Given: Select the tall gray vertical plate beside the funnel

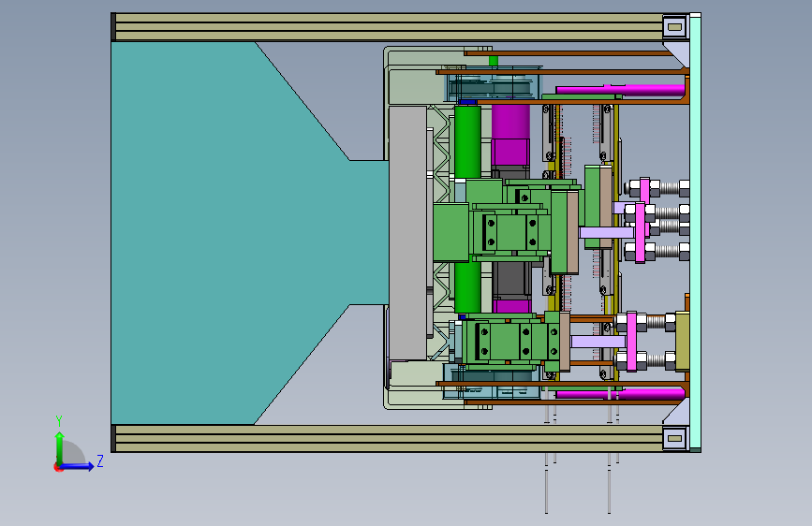Looking at the screenshot, I should (x=408, y=233).
